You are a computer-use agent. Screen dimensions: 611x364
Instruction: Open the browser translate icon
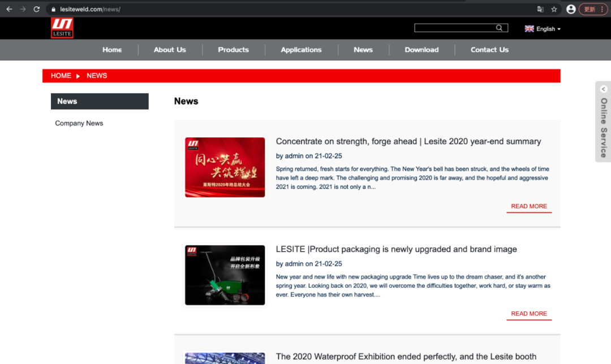pyautogui.click(x=540, y=9)
